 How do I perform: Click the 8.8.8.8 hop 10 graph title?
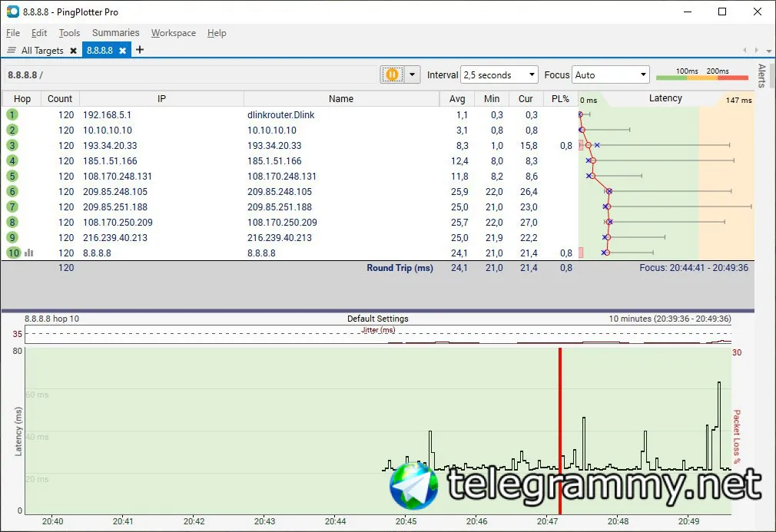coord(51,319)
